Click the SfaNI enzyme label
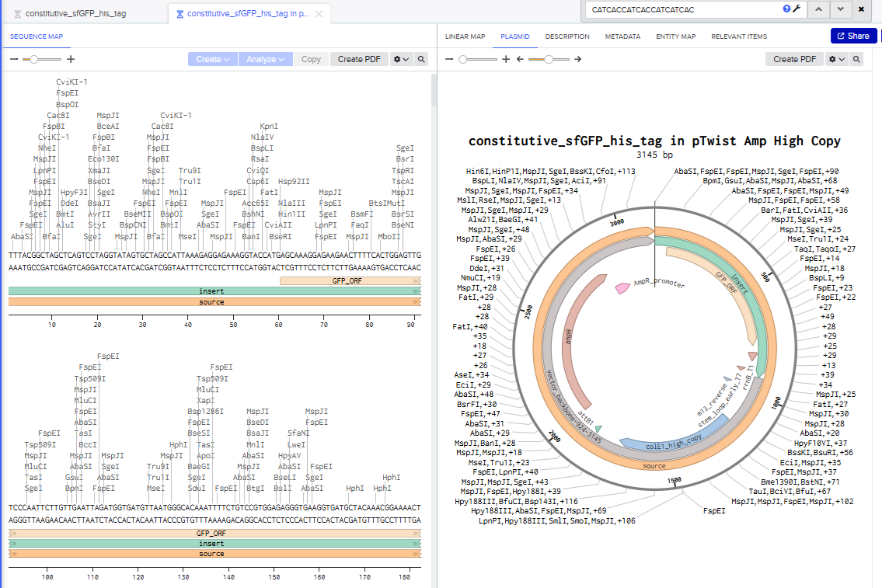882x588 pixels. point(298,433)
